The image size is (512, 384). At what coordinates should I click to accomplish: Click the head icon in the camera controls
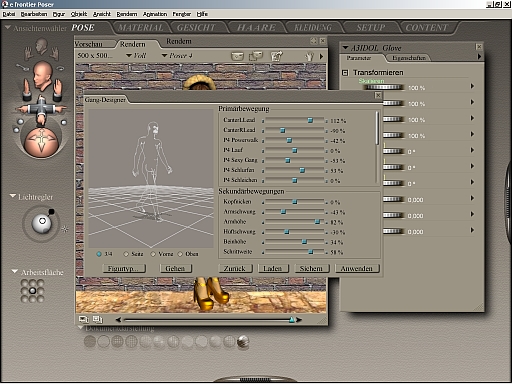pyautogui.click(x=41, y=46)
